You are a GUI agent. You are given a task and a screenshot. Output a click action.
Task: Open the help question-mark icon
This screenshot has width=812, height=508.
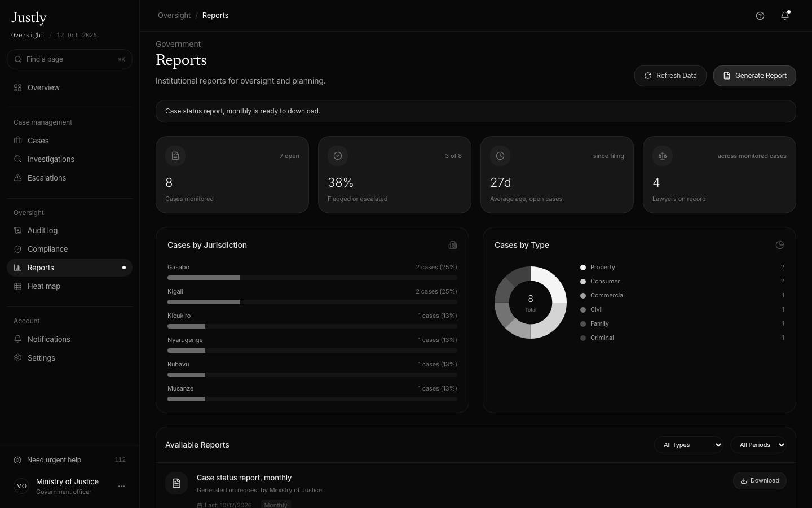pyautogui.click(x=760, y=16)
